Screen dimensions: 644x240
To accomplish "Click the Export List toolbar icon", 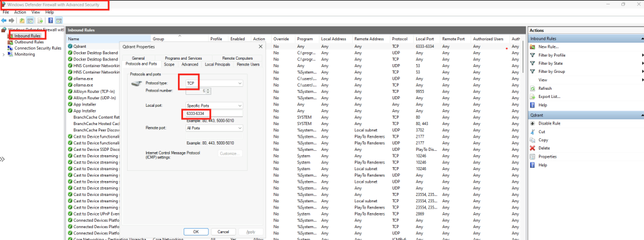I will click(x=40, y=20).
